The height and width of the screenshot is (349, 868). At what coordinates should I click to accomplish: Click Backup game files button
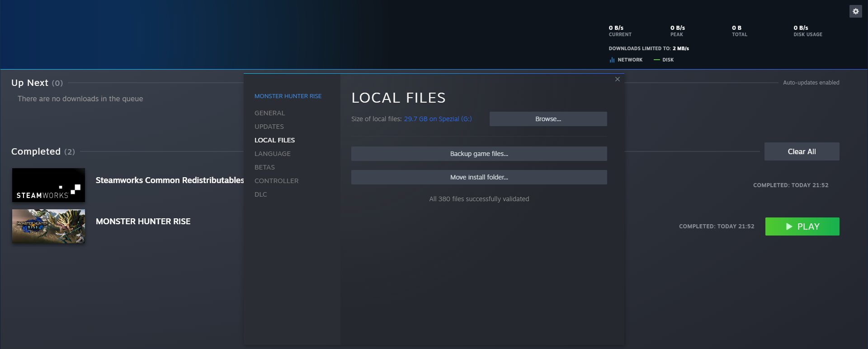pos(479,154)
